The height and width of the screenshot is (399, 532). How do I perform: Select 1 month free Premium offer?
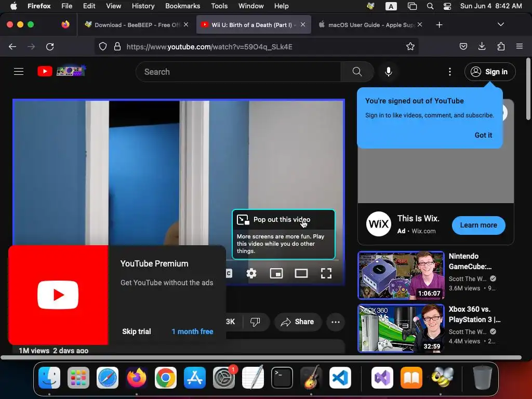192,331
